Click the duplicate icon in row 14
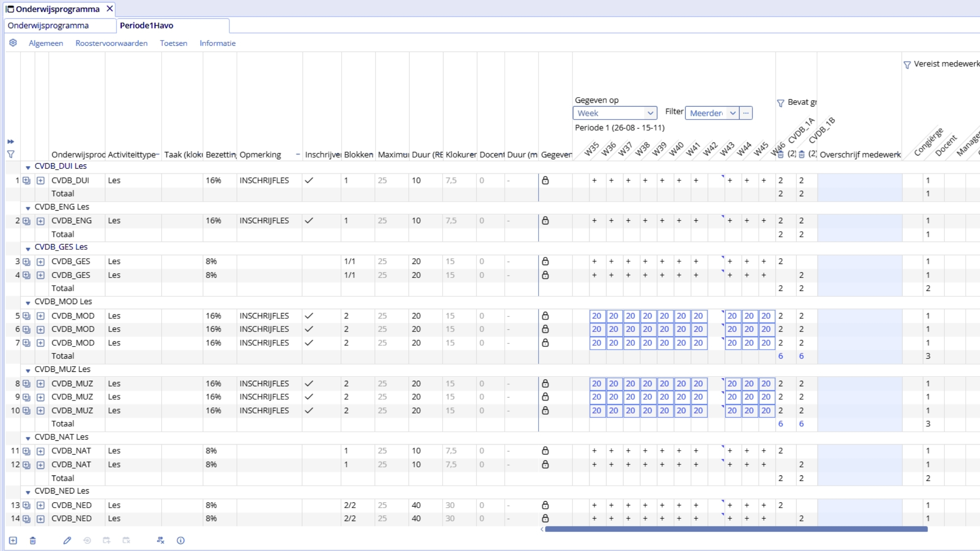The image size is (980, 551). (x=27, y=519)
